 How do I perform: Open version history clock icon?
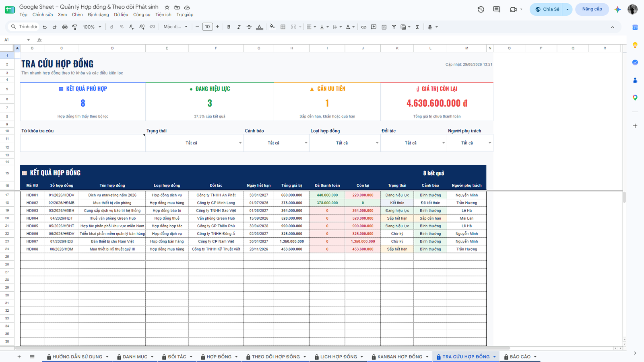click(481, 9)
